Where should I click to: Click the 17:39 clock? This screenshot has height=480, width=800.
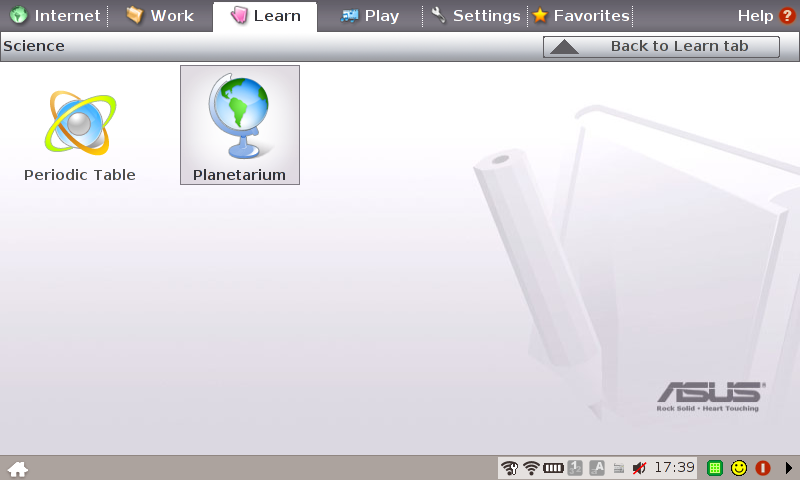(x=674, y=467)
